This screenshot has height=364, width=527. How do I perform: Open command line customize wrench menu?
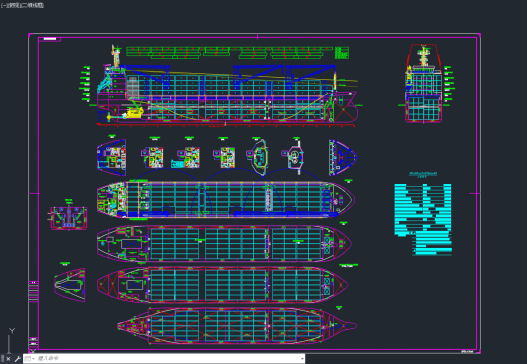(17, 359)
